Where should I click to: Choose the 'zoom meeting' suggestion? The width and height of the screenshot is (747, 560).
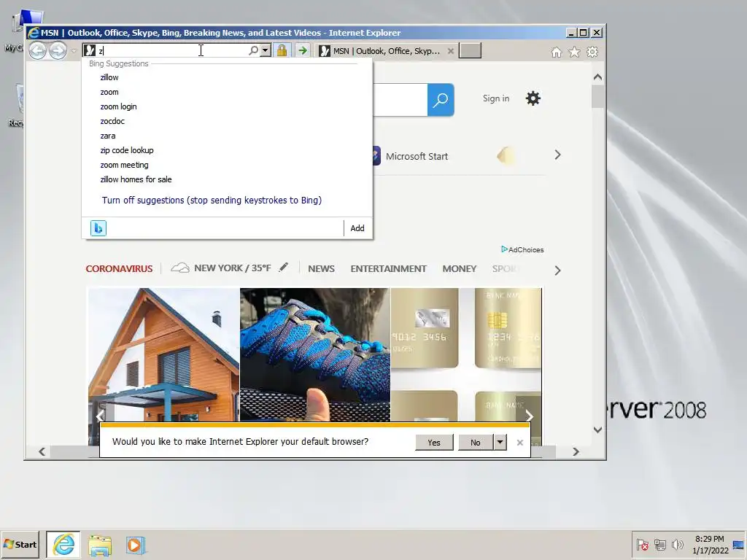[x=124, y=165]
